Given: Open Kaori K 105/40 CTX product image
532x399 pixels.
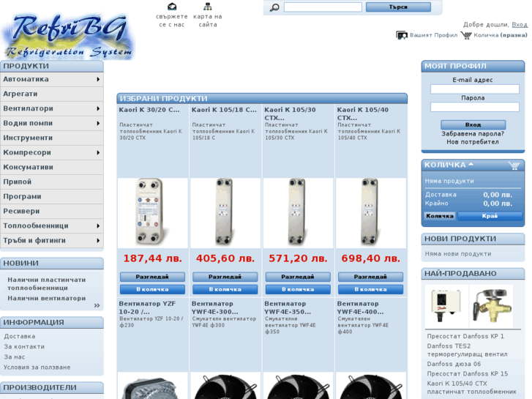Looking at the screenshot, I should pyautogui.click(x=370, y=213).
